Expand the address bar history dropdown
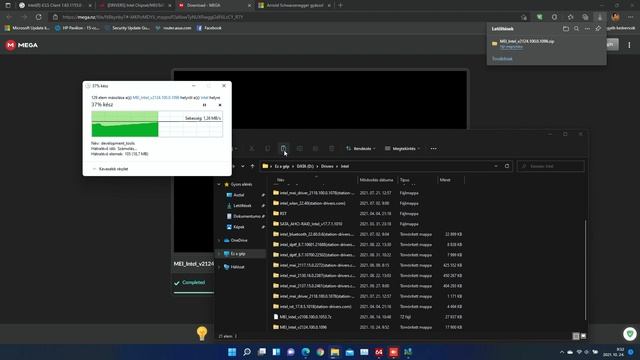Image resolution: width=640 pixels, height=360 pixels. pos(496,166)
